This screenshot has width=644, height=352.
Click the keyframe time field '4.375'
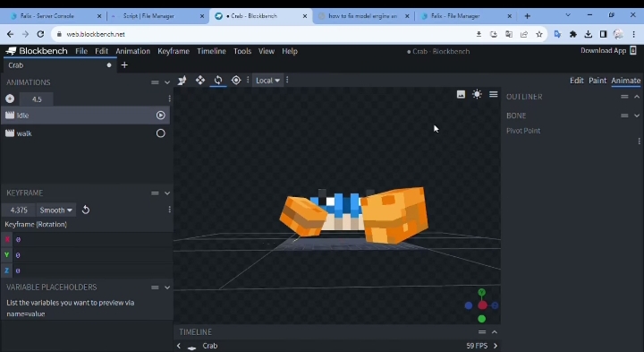pyautogui.click(x=19, y=210)
